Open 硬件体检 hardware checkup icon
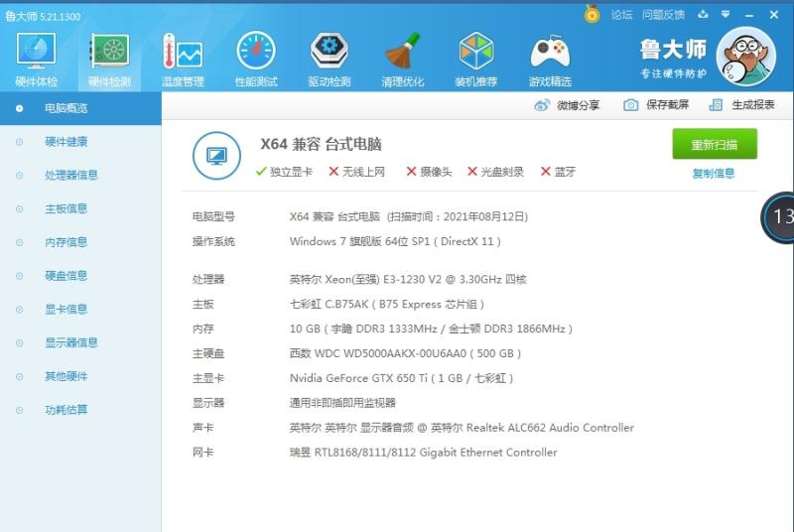 (x=36, y=60)
